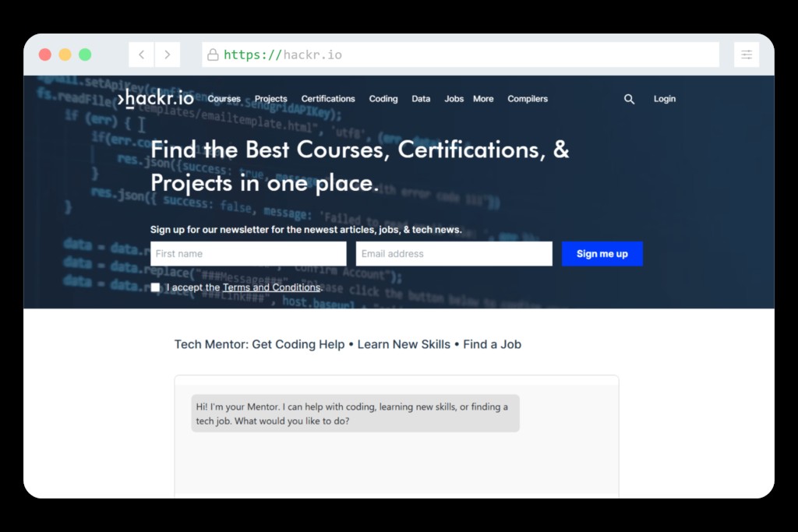Click the browser forward arrow

(167, 55)
